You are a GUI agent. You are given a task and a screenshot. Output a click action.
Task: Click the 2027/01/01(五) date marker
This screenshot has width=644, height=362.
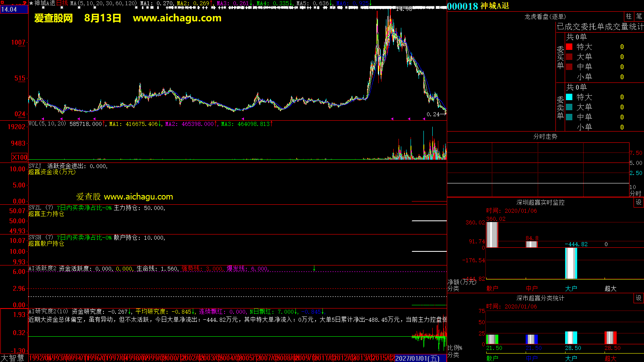tap(417, 358)
